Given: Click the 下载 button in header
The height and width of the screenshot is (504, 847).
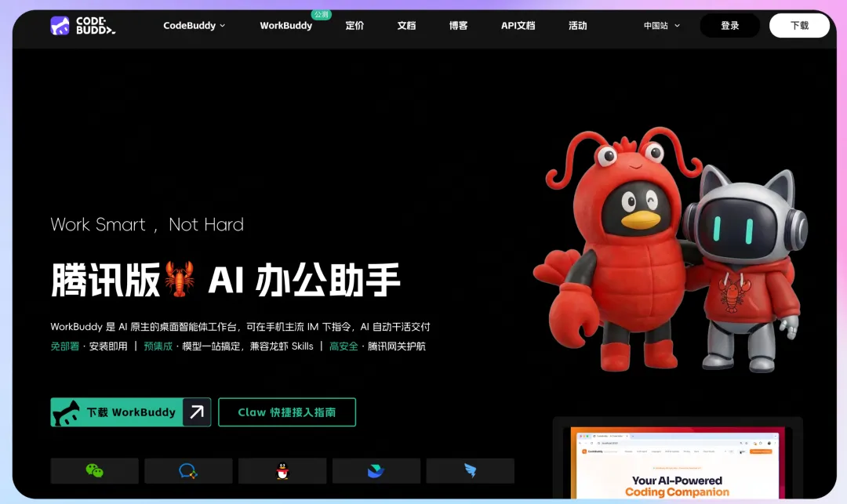Looking at the screenshot, I should [799, 25].
